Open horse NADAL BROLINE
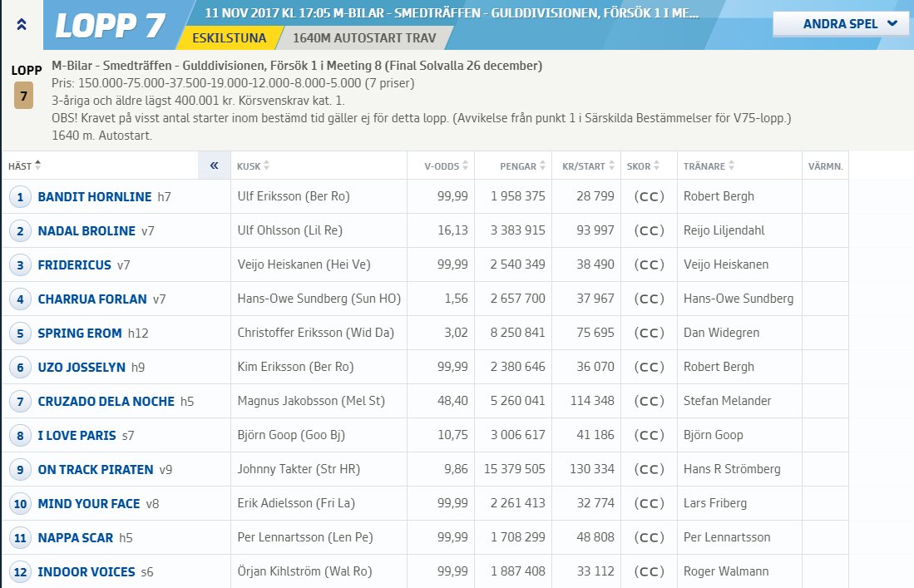The image size is (914, 588). (86, 231)
